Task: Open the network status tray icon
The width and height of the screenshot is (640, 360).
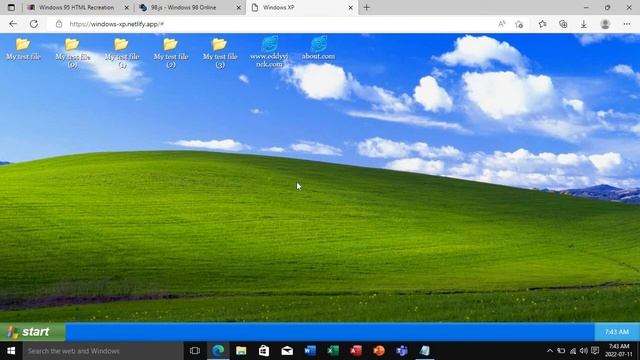Action: (x=573, y=351)
